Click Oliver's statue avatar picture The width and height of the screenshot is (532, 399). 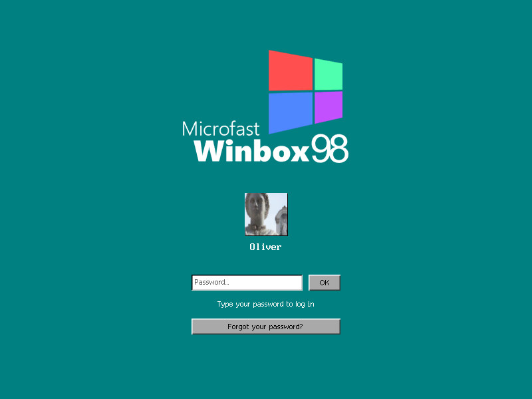(x=265, y=213)
